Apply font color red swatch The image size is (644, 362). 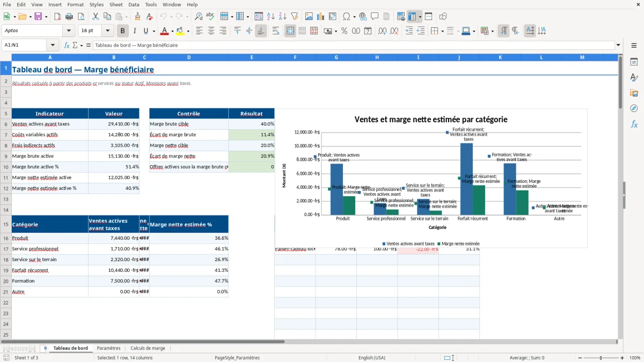[164, 31]
